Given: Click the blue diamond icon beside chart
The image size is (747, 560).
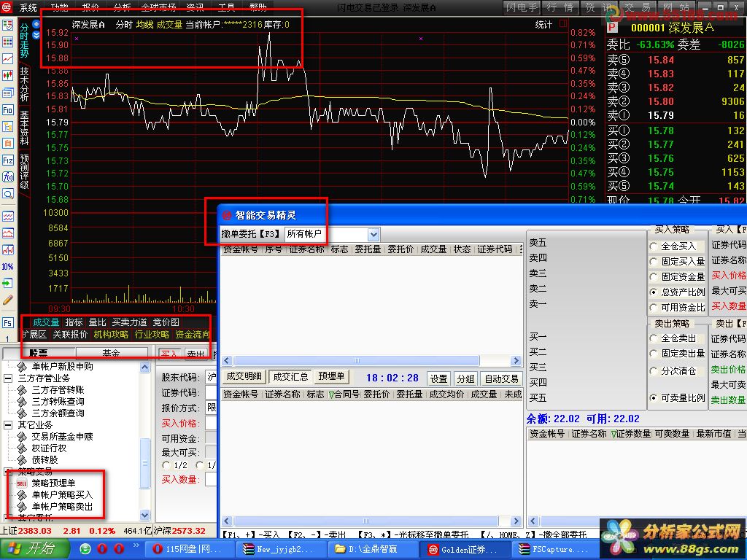Looking at the screenshot, I should click(36, 23).
